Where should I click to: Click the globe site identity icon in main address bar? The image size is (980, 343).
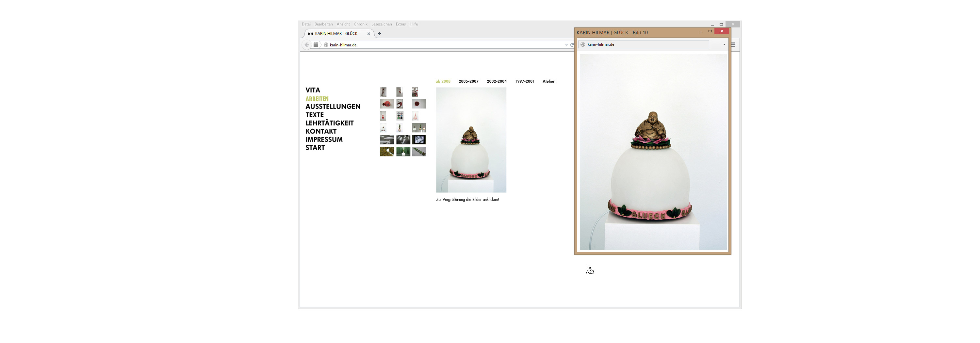click(326, 45)
